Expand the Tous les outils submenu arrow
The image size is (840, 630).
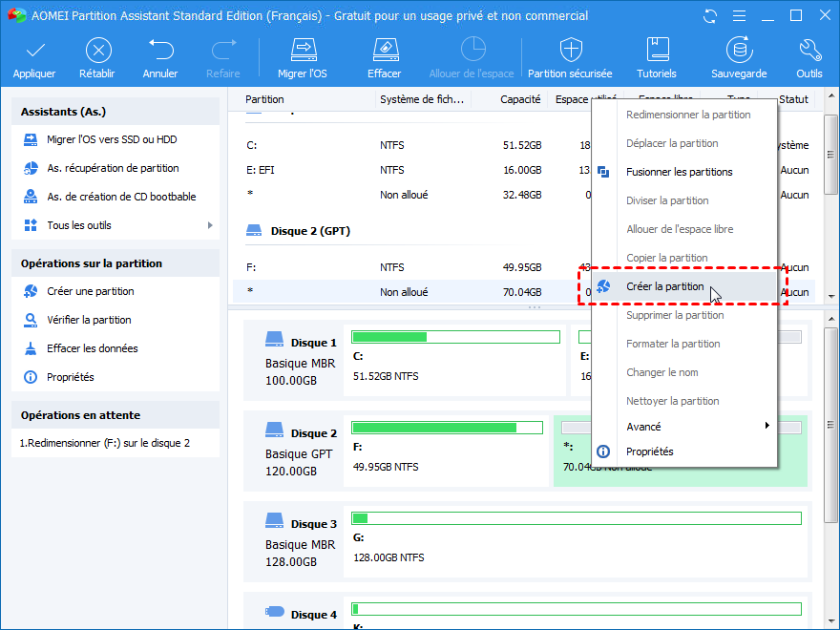(x=210, y=225)
